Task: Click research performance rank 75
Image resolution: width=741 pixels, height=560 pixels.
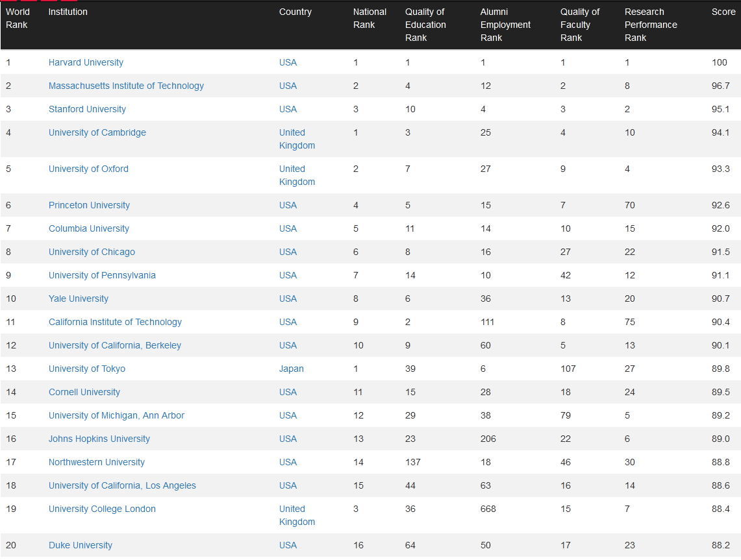Action: (x=630, y=322)
